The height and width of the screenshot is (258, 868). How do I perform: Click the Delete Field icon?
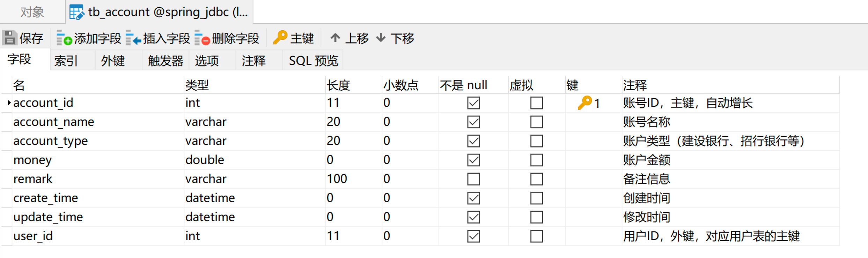pos(202,38)
